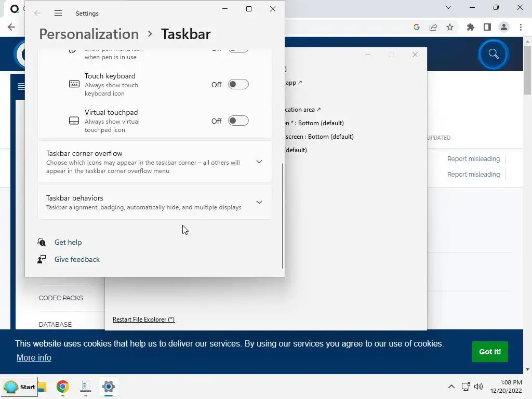Click the Get help icon
The width and height of the screenshot is (532, 399).
(x=42, y=242)
